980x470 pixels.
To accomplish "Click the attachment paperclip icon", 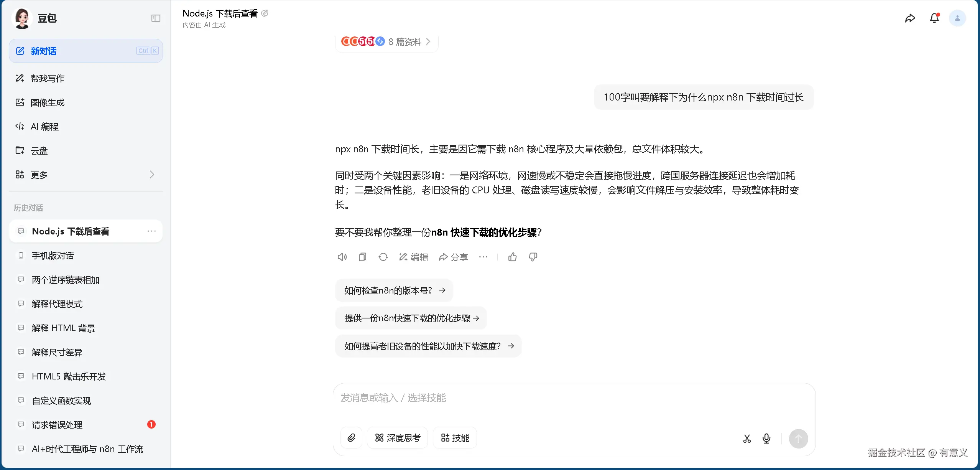I will (x=351, y=438).
